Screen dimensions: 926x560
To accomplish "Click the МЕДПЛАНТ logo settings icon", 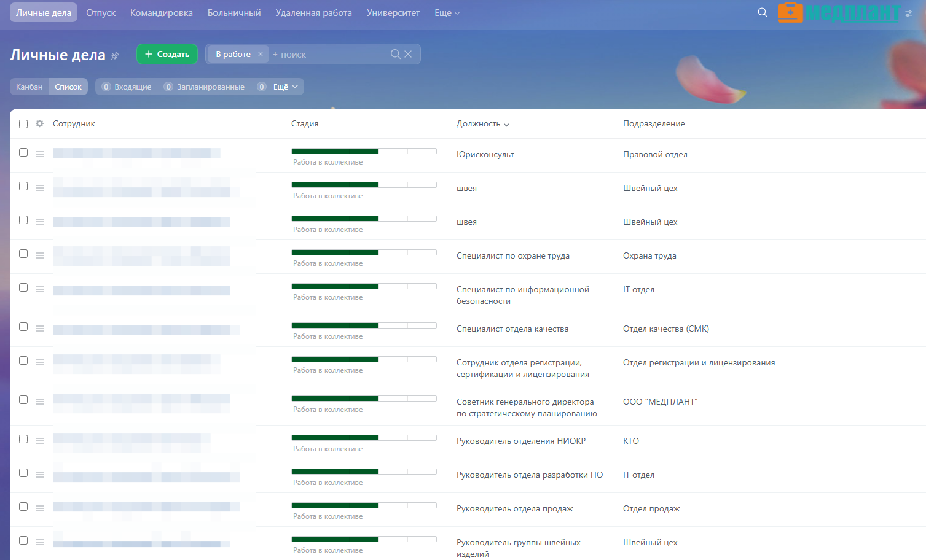I will pos(909,13).
